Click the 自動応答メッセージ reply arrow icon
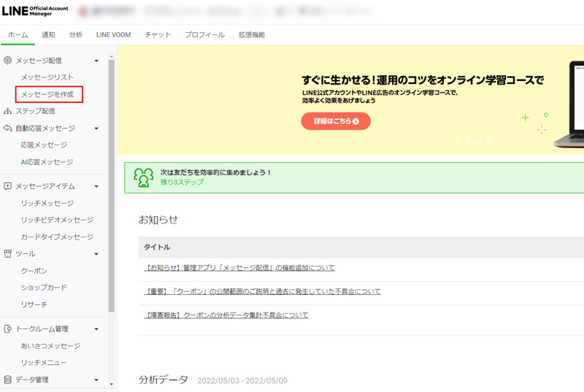 (x=7, y=128)
